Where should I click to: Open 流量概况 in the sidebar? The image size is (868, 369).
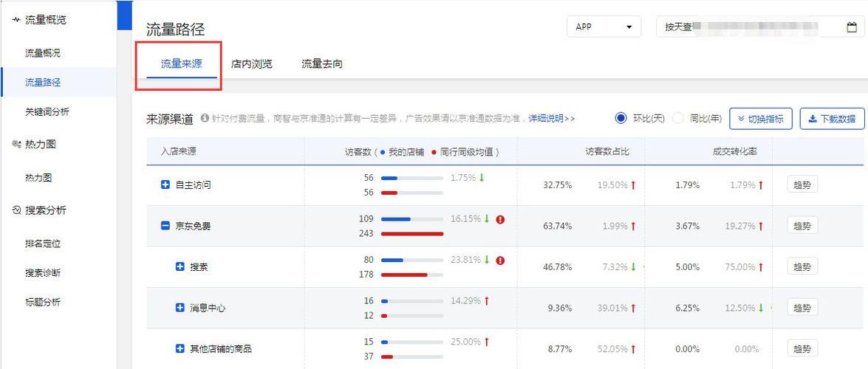[43, 54]
